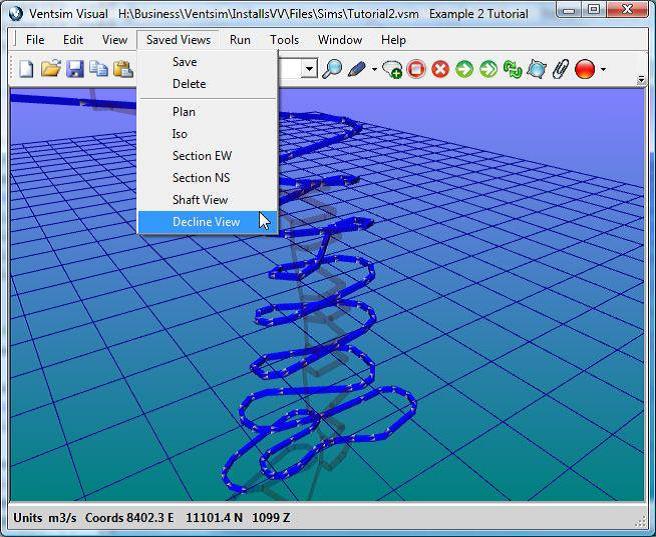Open the Run menu
The height and width of the screenshot is (537, 656).
point(240,40)
